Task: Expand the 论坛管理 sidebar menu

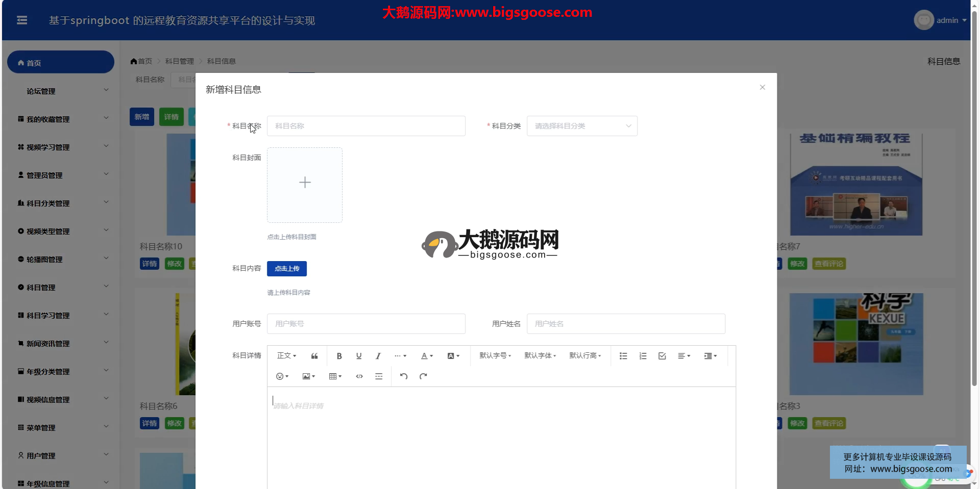Action: [x=61, y=91]
